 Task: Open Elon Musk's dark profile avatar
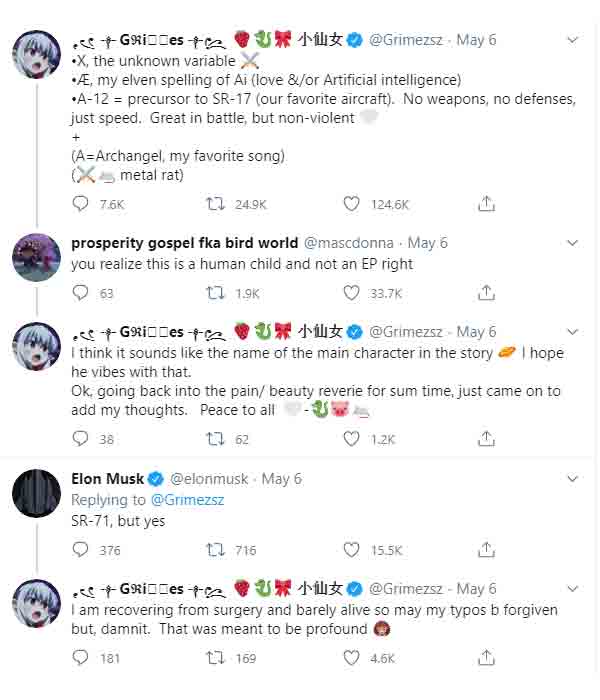pos(37,493)
